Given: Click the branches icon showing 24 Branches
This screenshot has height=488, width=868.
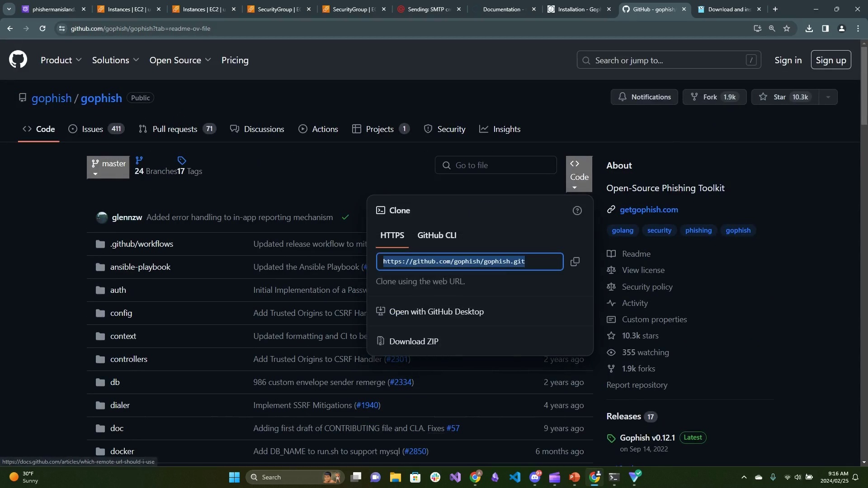Looking at the screenshot, I should (139, 160).
